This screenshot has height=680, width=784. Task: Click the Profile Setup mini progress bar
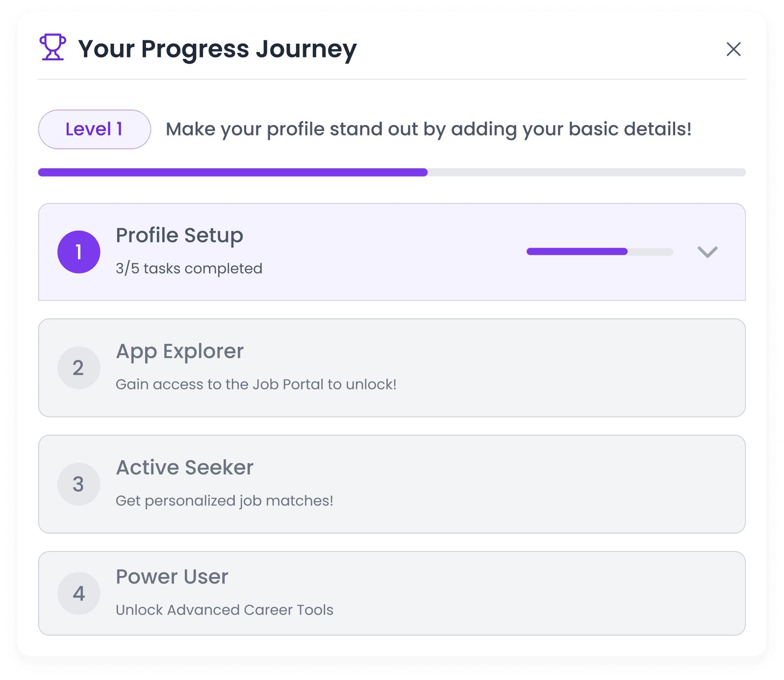click(x=600, y=252)
